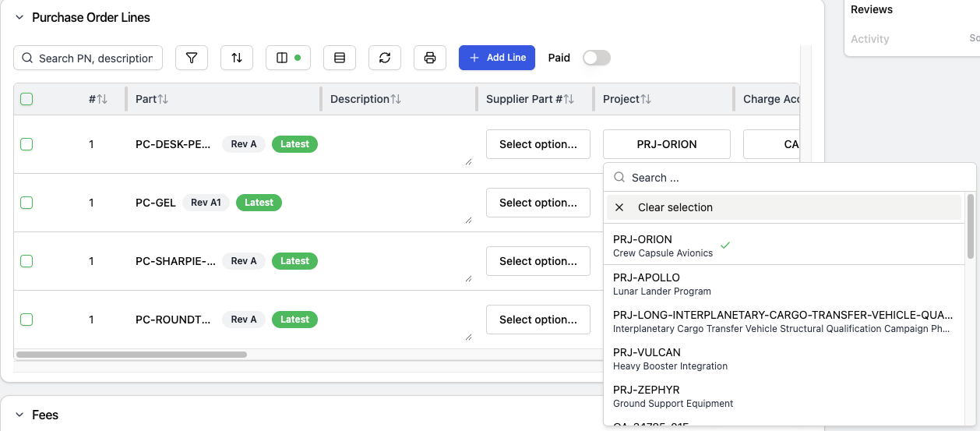Screen dimensions: 980x431
Task: Open the filter icon in the toolbar
Action: (192, 58)
